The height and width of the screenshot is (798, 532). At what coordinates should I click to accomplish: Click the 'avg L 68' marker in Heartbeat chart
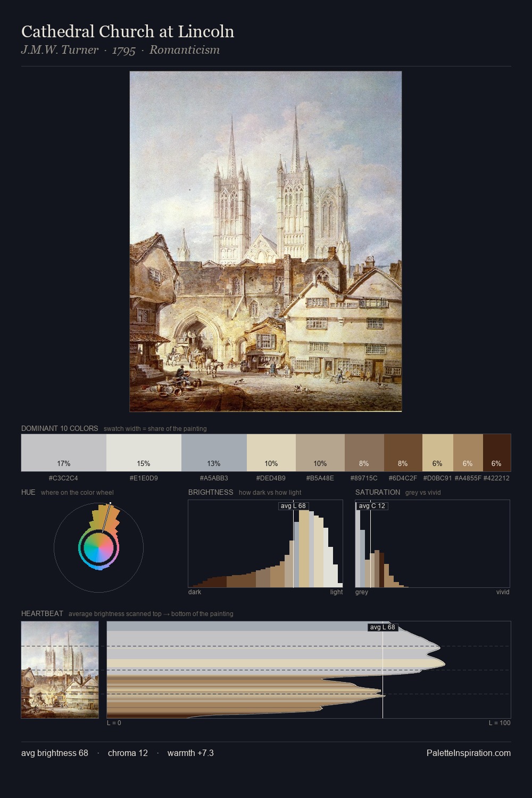(383, 627)
